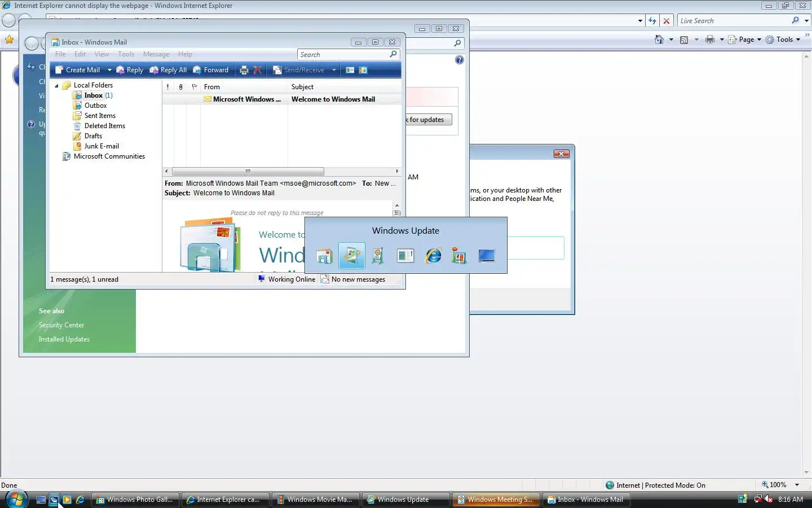
Task: Click the message list horizontal scrollbar
Action: 248,171
